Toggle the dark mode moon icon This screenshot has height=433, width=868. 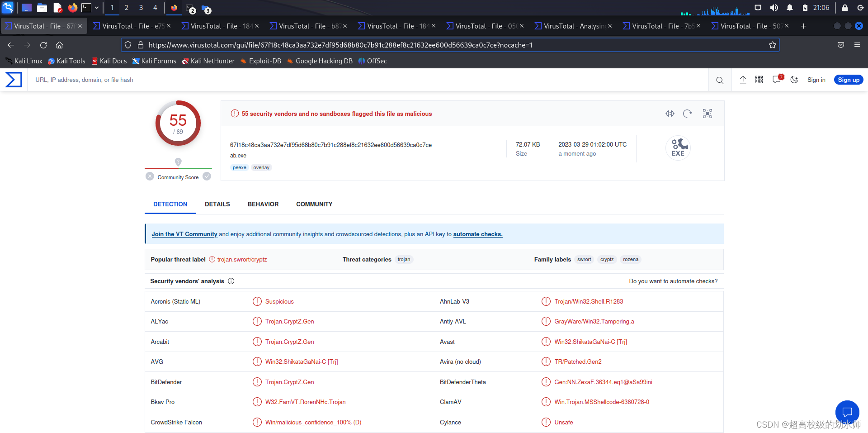(x=794, y=80)
